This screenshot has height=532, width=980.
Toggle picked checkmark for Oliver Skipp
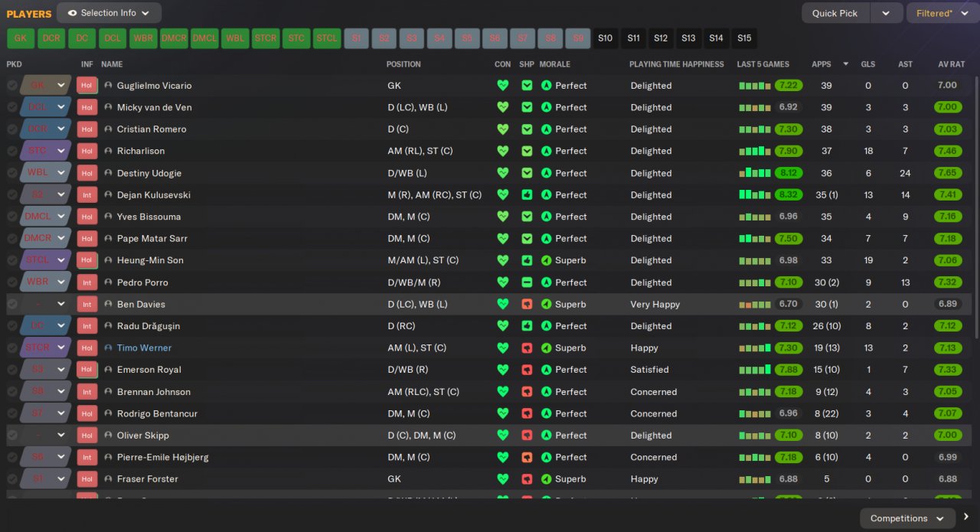[x=12, y=436]
